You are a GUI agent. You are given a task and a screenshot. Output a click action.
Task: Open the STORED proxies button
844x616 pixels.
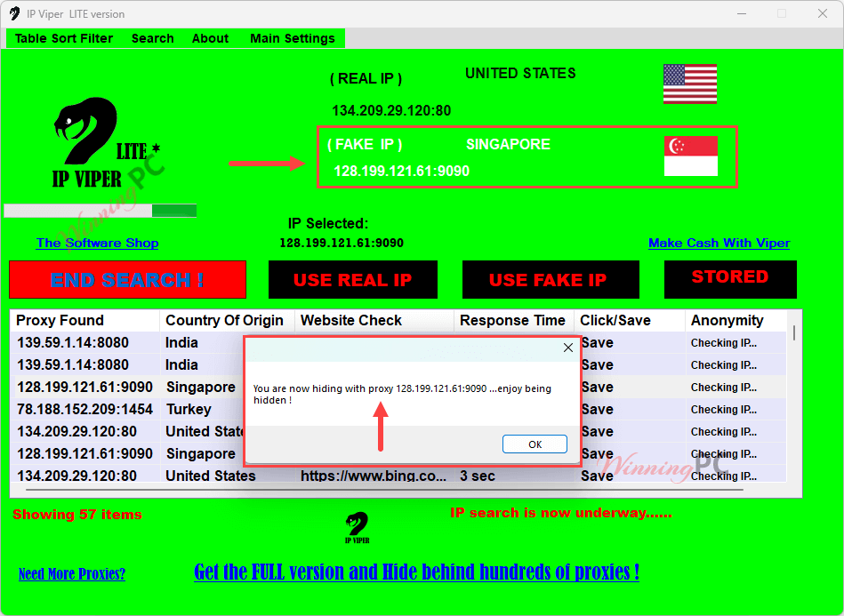point(730,279)
